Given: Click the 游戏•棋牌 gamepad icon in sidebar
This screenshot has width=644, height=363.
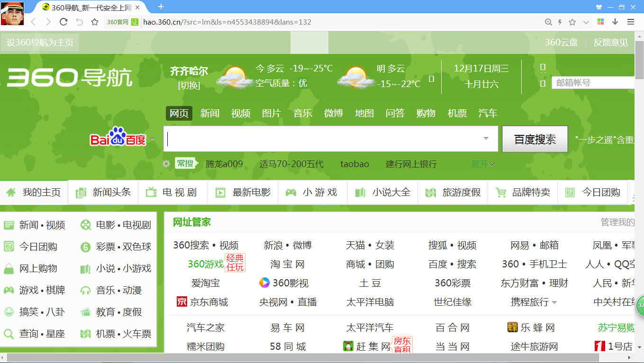Looking at the screenshot, I should (9, 290).
